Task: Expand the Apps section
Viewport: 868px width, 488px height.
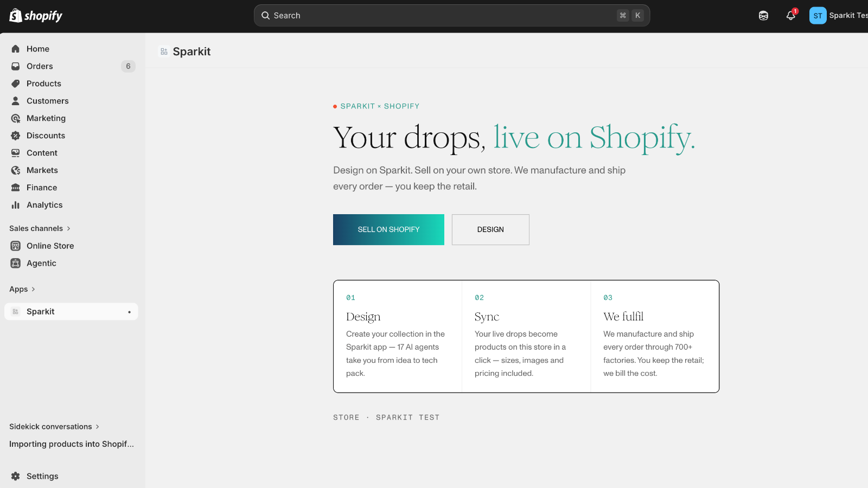Action: pos(22,289)
